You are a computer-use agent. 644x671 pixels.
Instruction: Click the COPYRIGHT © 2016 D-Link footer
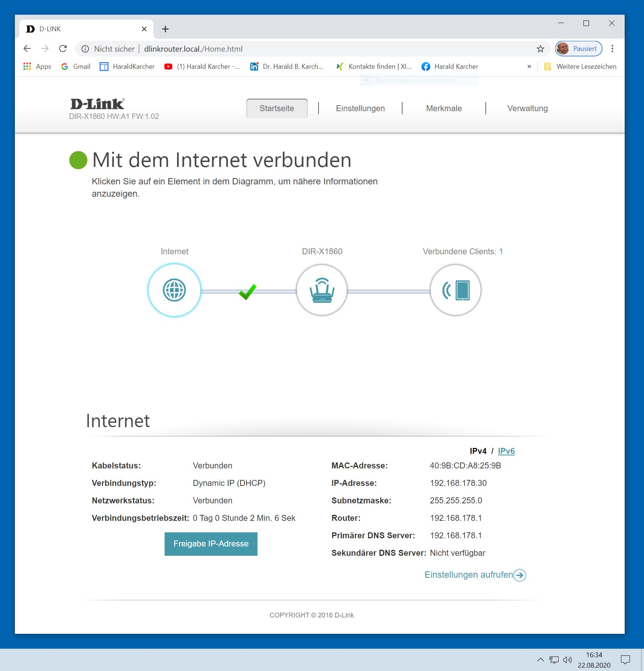click(x=312, y=615)
